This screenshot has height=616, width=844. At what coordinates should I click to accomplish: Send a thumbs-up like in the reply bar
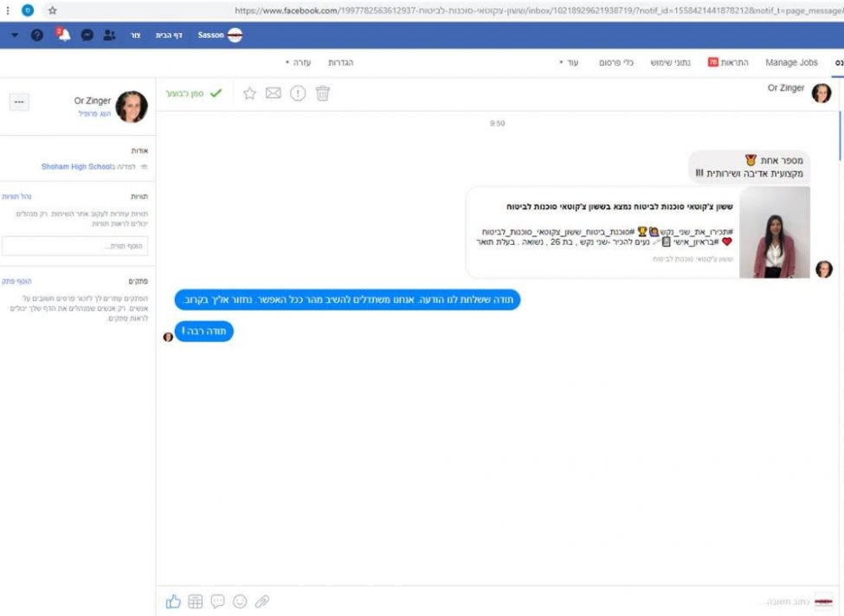point(173,600)
